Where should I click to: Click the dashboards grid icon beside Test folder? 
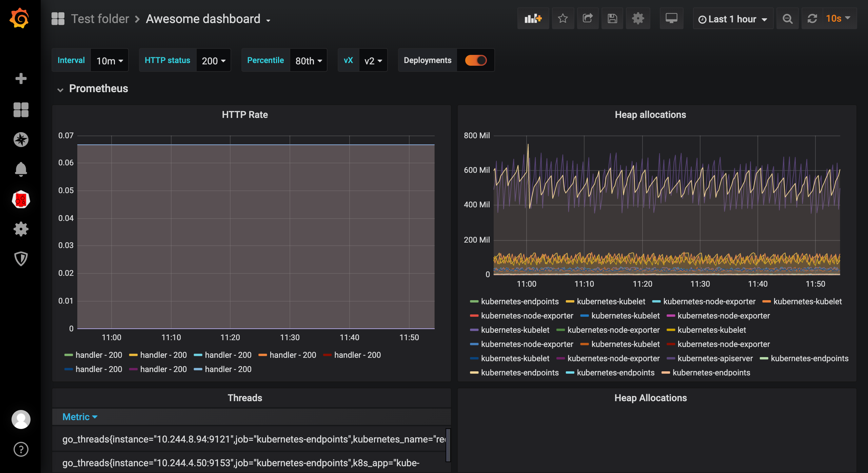(x=58, y=19)
